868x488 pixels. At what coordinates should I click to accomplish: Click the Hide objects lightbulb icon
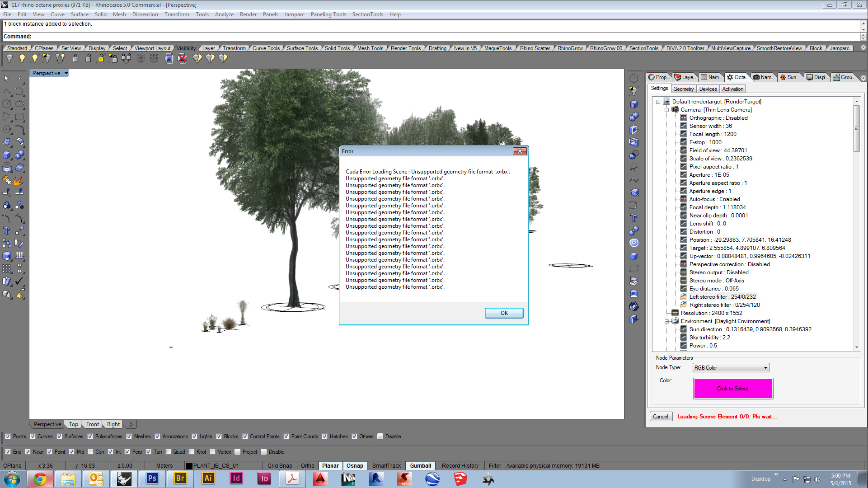[x=9, y=58]
